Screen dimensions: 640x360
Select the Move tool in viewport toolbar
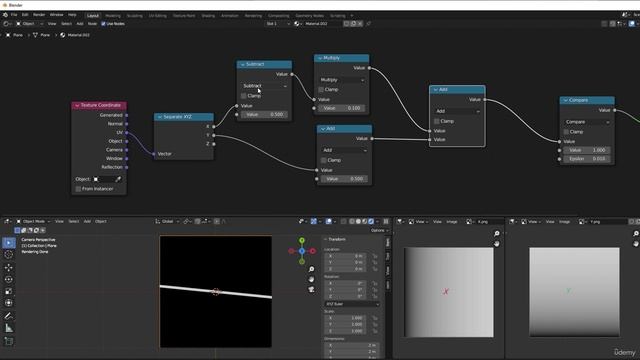tap(9, 268)
